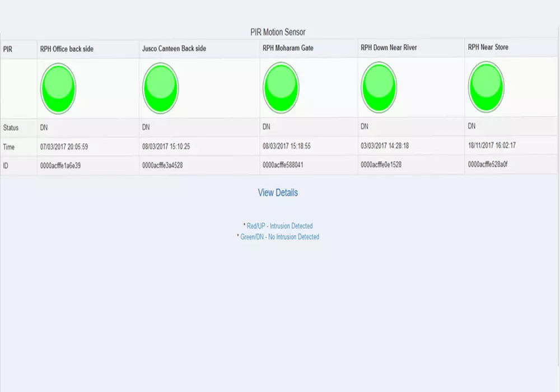Screen dimensions: 560x392
Task: Select the DN status for RPH Moharam Gate
Action: click(x=267, y=127)
